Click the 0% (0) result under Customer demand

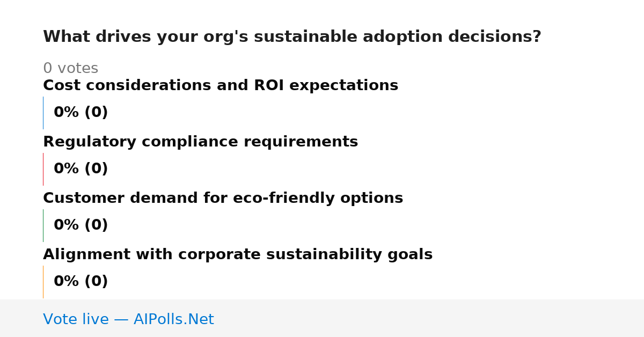(x=80, y=225)
